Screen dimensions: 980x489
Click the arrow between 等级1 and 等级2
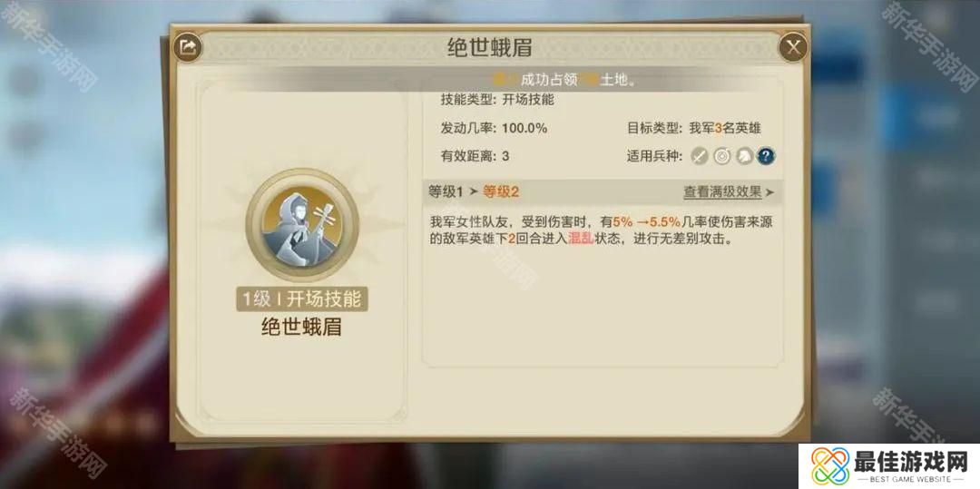coord(473,191)
